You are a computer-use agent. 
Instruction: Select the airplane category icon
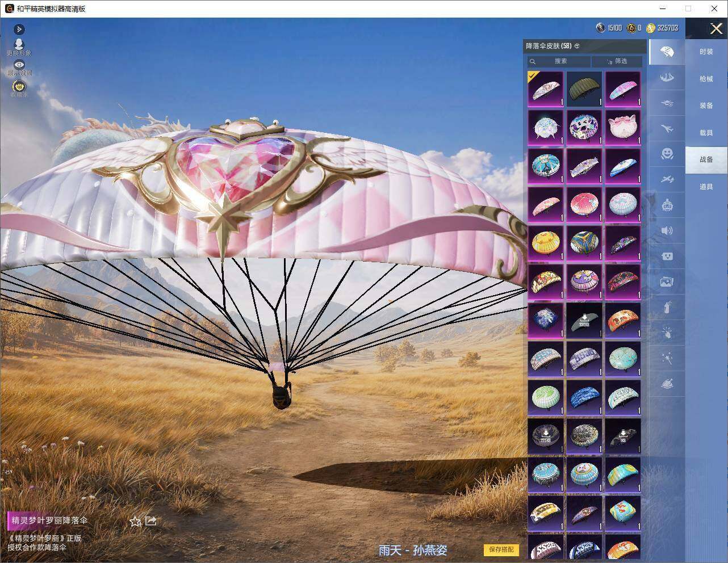(667, 129)
